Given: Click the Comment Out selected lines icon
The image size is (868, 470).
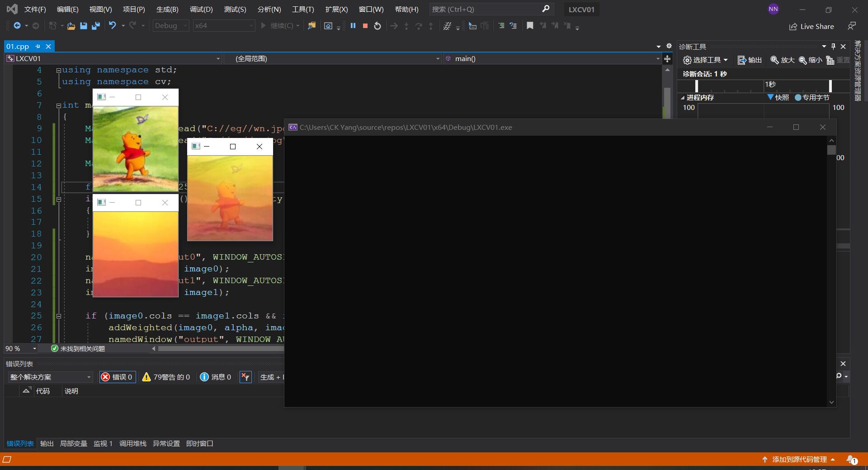Looking at the screenshot, I should coord(501,26).
